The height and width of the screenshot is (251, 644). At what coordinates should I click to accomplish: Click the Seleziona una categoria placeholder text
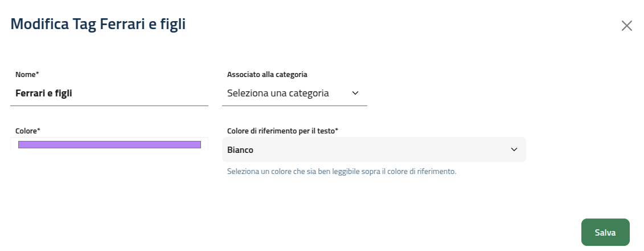[x=278, y=93]
